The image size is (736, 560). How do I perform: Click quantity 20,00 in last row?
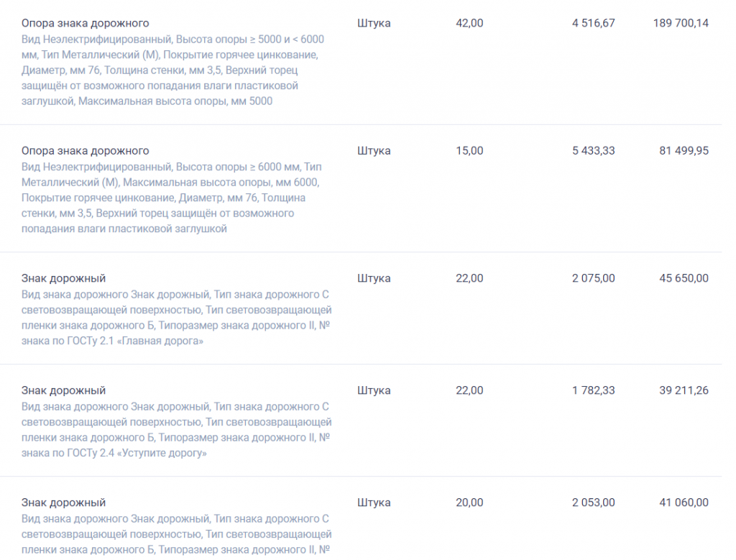coord(469,502)
